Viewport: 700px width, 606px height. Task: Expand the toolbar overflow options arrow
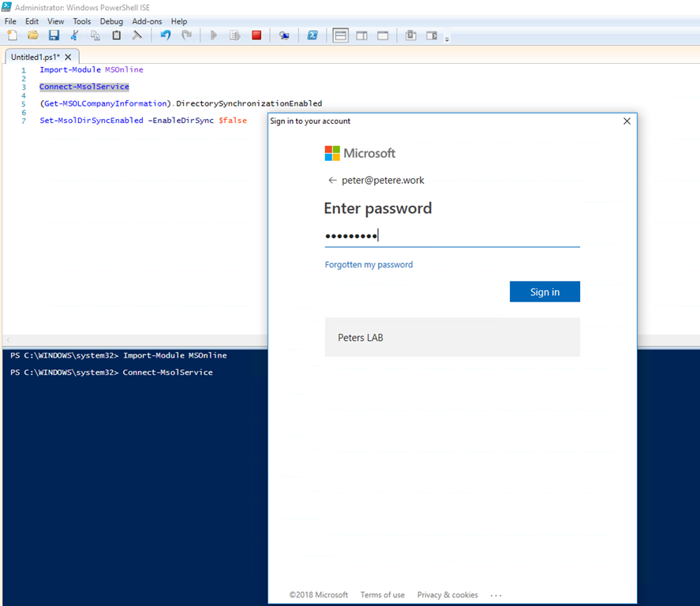[447, 39]
